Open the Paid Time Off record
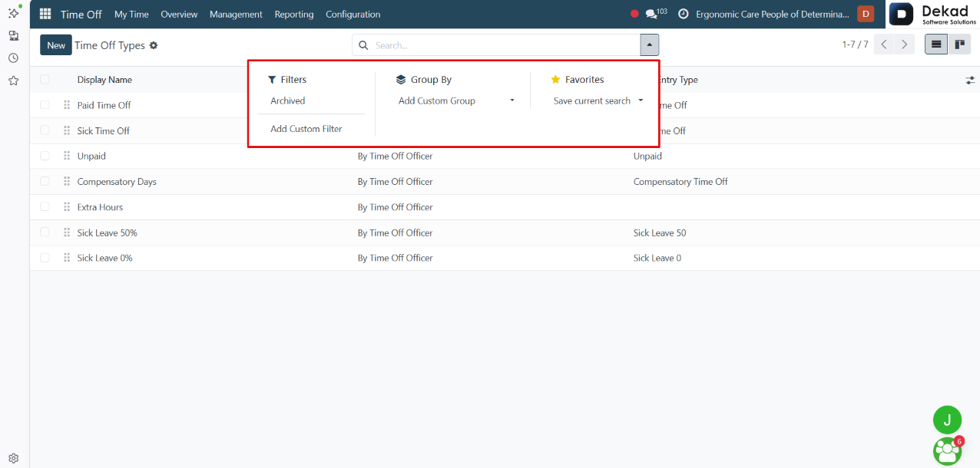This screenshot has height=468, width=980. [104, 105]
